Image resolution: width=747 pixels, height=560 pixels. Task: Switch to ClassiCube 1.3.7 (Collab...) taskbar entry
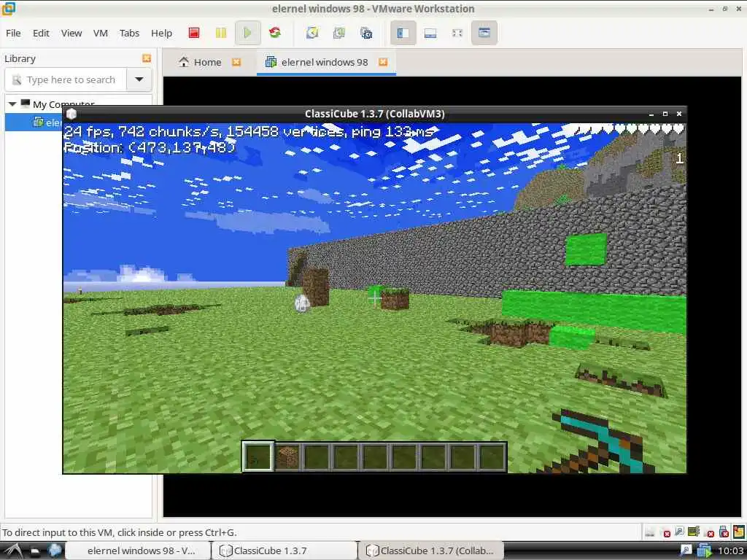pos(430,551)
